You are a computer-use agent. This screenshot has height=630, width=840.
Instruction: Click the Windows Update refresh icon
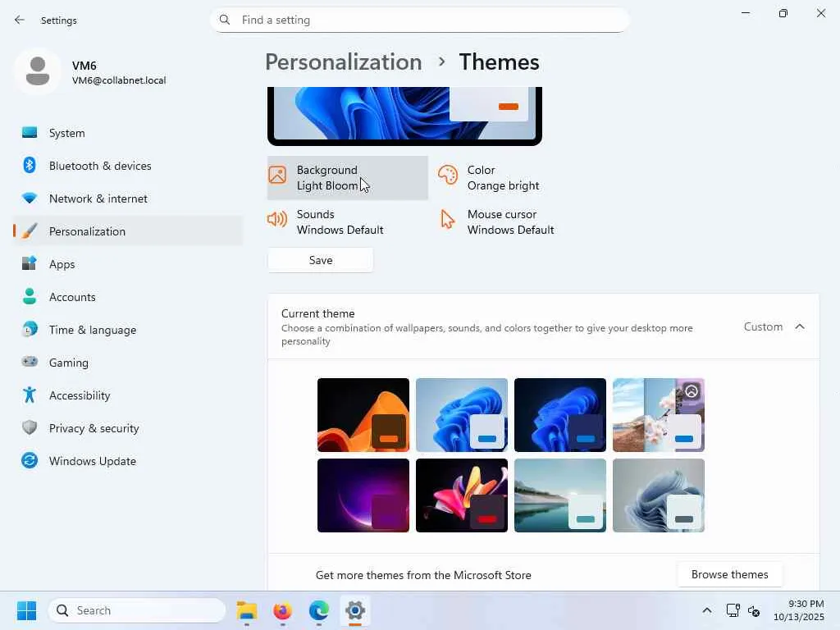tap(30, 460)
